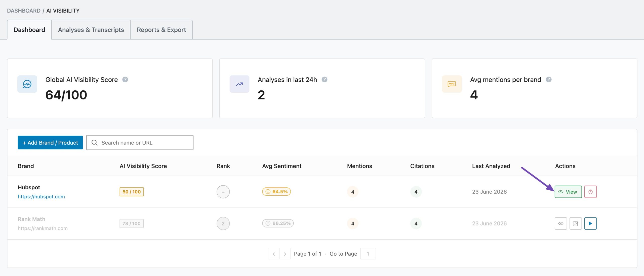
Task: Click the Hubspot brand name
Action: click(29, 187)
